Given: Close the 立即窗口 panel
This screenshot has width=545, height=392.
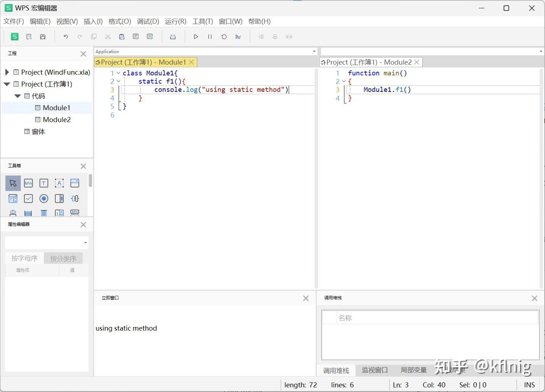Looking at the screenshot, I should [306, 298].
